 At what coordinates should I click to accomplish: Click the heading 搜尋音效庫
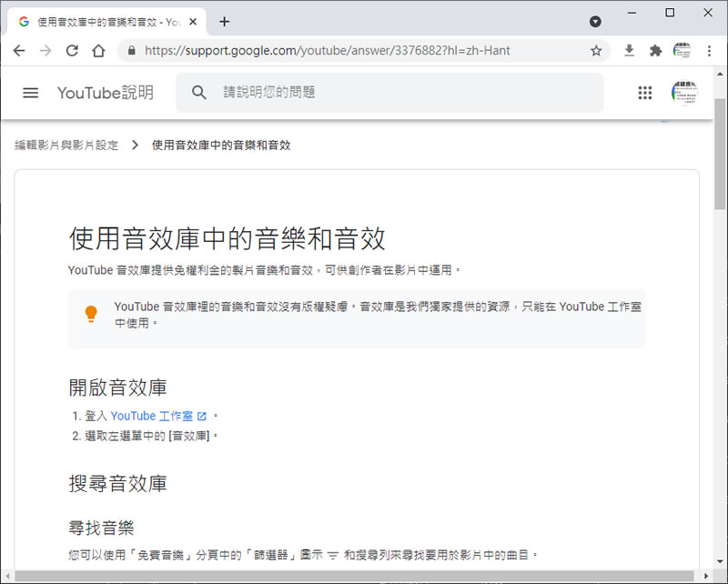pos(118,484)
